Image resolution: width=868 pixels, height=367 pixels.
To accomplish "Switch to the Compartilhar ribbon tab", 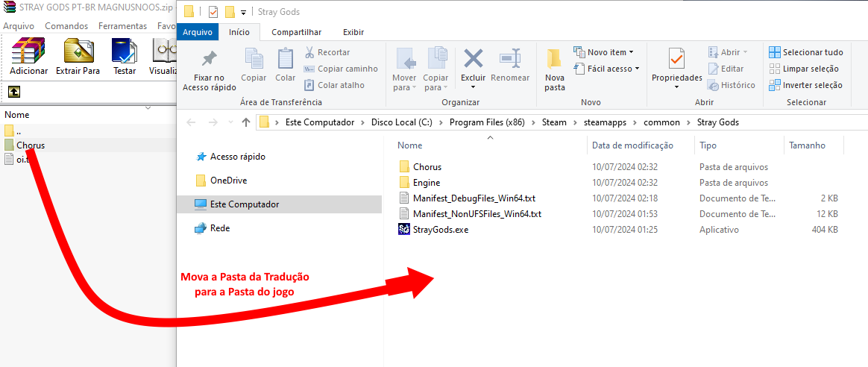I will (x=296, y=32).
